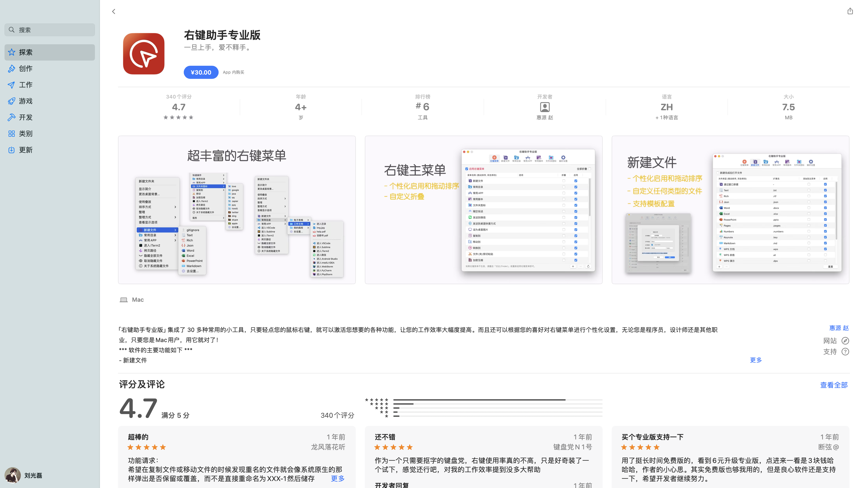The image size is (868, 488).
Task: Focus the 搜索 search field
Action: [50, 30]
